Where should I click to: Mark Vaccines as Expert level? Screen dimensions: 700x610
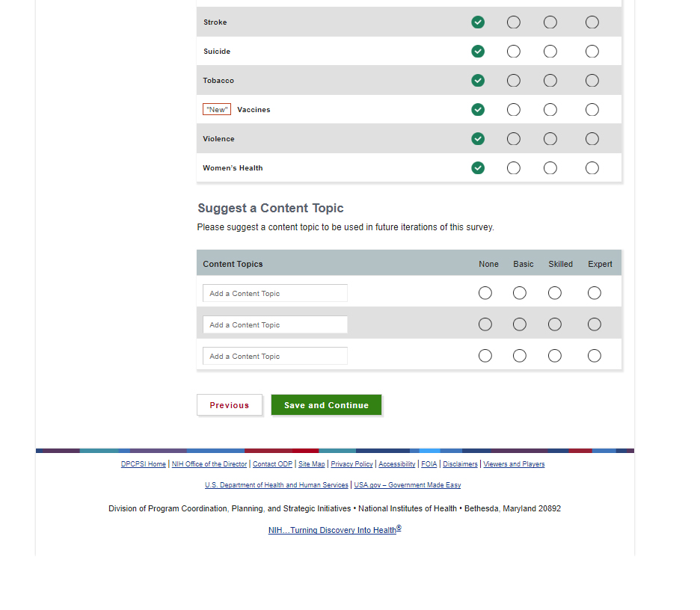coord(592,110)
